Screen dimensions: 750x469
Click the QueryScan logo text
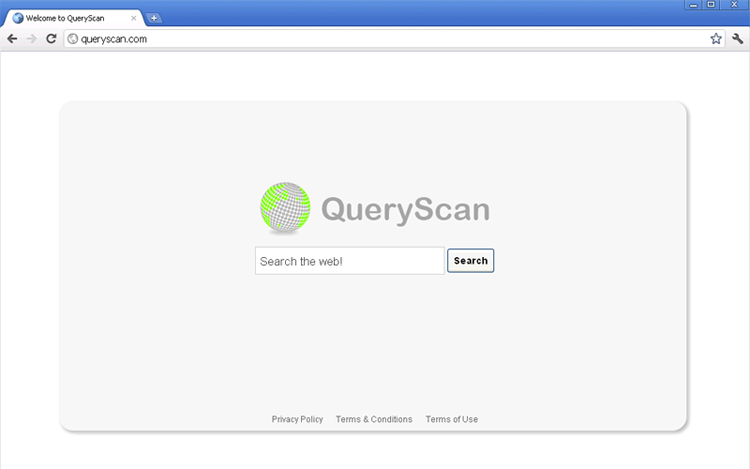click(405, 210)
